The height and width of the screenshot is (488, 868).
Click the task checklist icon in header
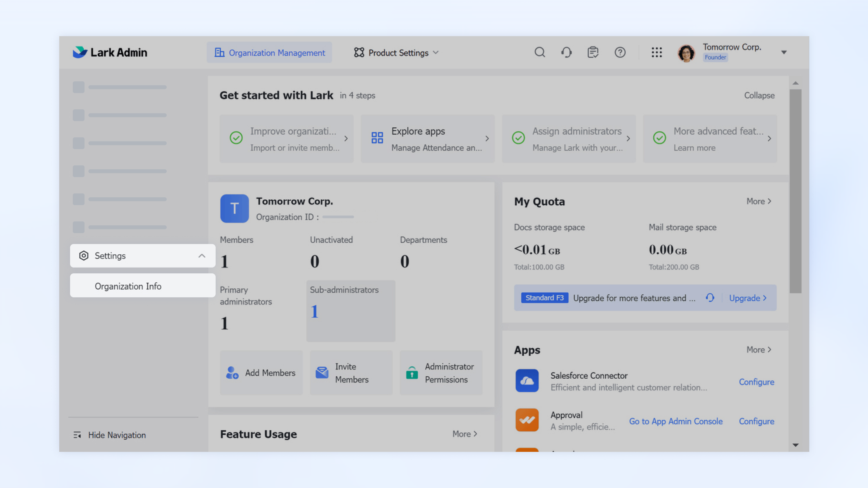pyautogui.click(x=593, y=52)
